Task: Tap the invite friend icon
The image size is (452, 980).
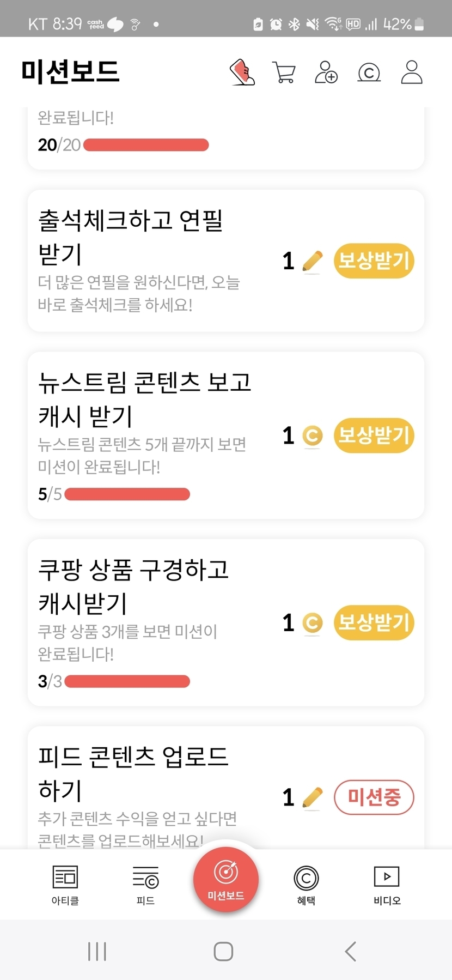Action: click(x=326, y=72)
